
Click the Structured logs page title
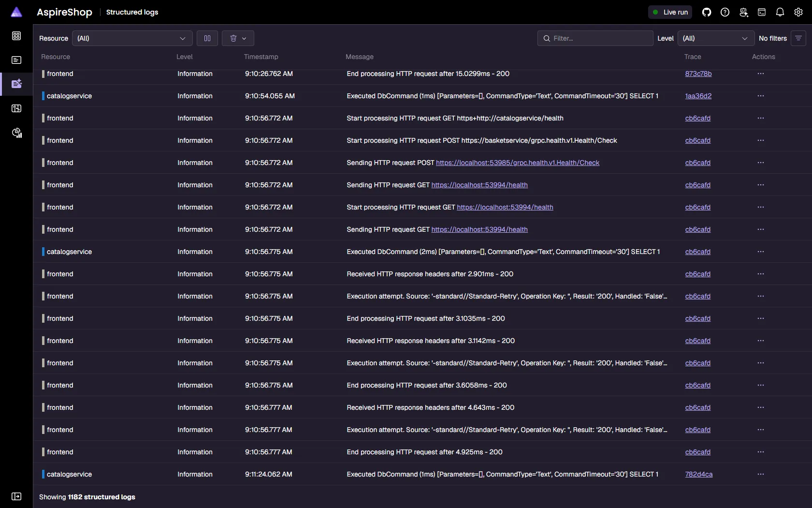pos(132,12)
